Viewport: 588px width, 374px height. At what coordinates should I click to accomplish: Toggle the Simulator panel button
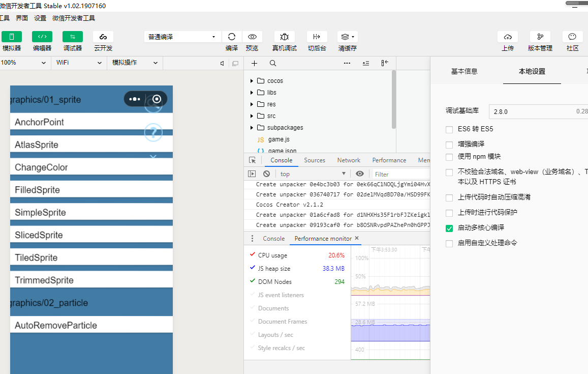click(12, 37)
